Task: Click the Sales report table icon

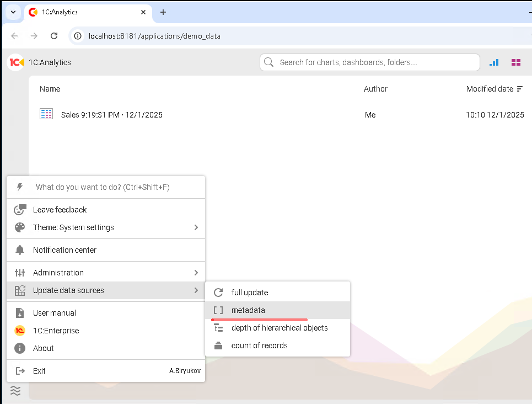Action: click(46, 114)
